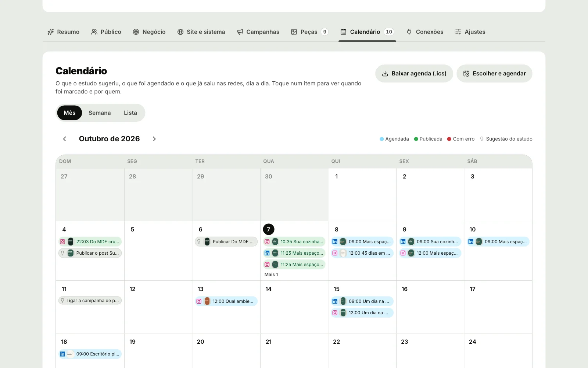The height and width of the screenshot is (368, 588).
Task: Open Publicar Do MDF suggestion on day 6
Action: pos(226,242)
